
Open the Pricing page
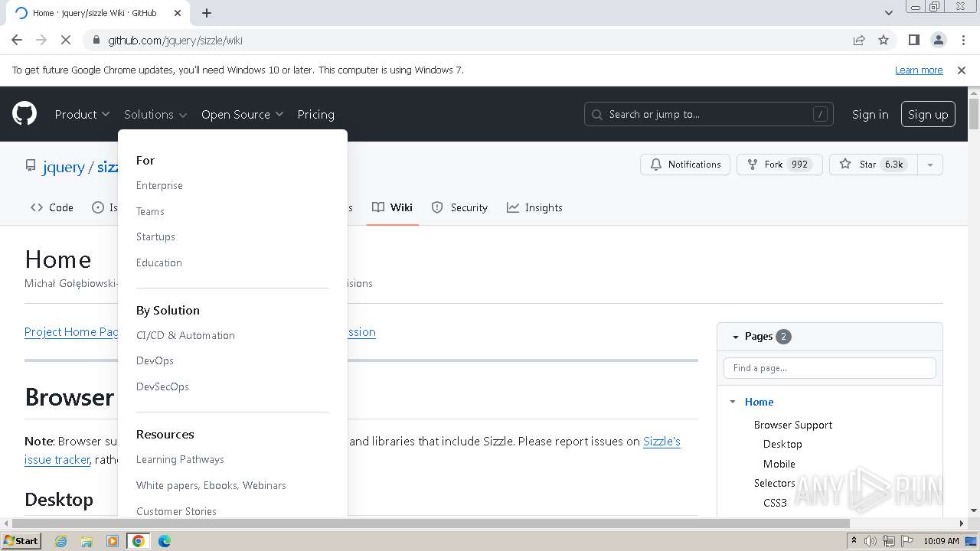click(x=315, y=114)
